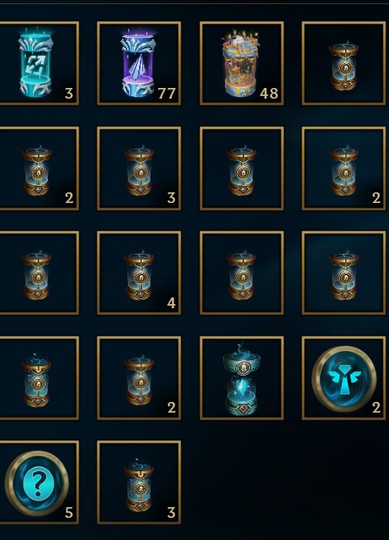Click the 77 quantity number on purple capsule
389x540 pixels.
[167, 93]
